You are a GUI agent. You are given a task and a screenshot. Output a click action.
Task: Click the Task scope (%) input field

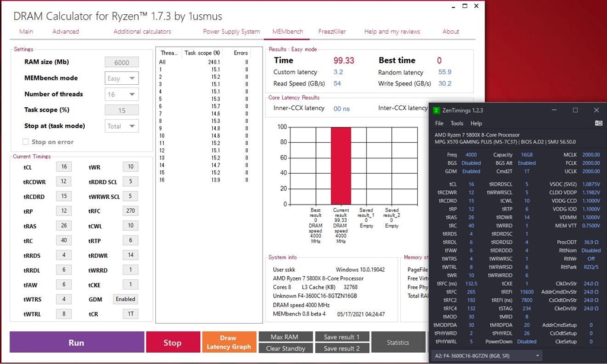pos(122,110)
